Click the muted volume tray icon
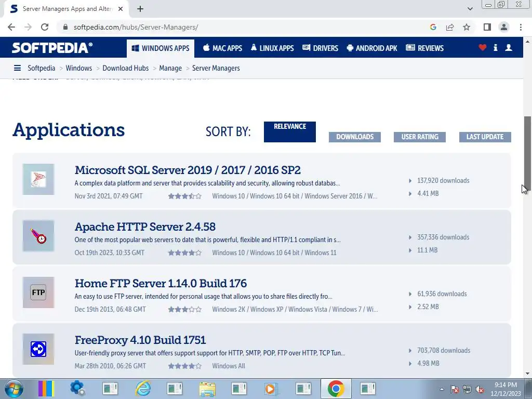The height and width of the screenshot is (399, 532). 480,390
